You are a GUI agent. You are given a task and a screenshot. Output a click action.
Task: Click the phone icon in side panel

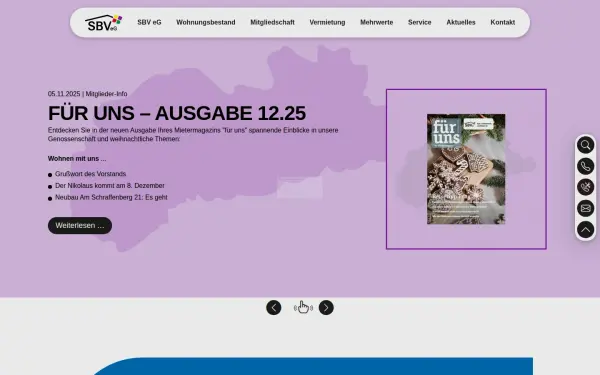click(x=585, y=166)
